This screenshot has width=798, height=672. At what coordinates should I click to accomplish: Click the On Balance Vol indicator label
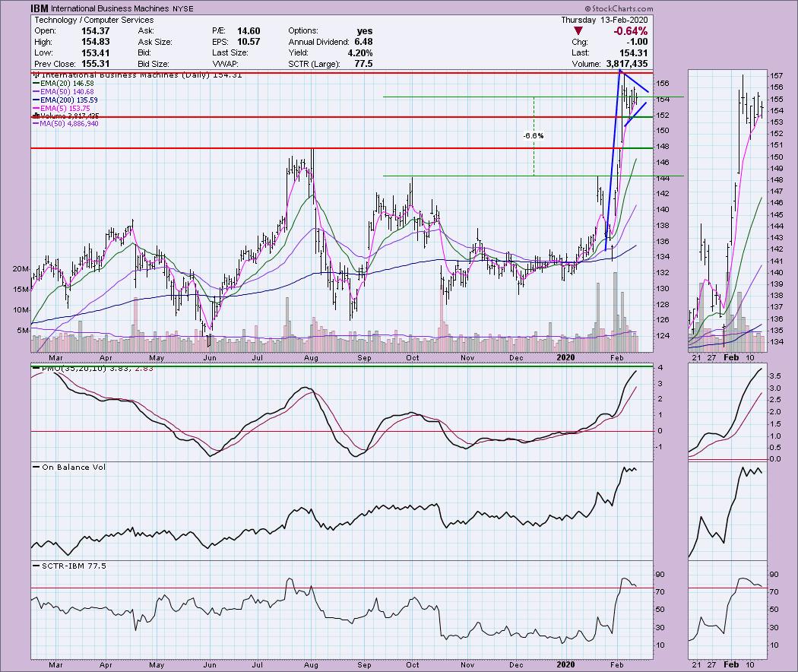point(69,467)
